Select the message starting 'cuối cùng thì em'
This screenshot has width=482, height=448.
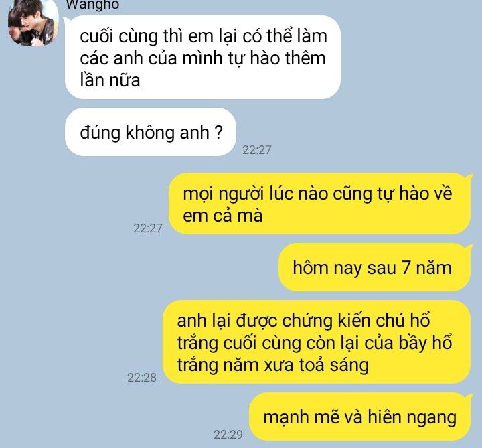[x=203, y=58]
